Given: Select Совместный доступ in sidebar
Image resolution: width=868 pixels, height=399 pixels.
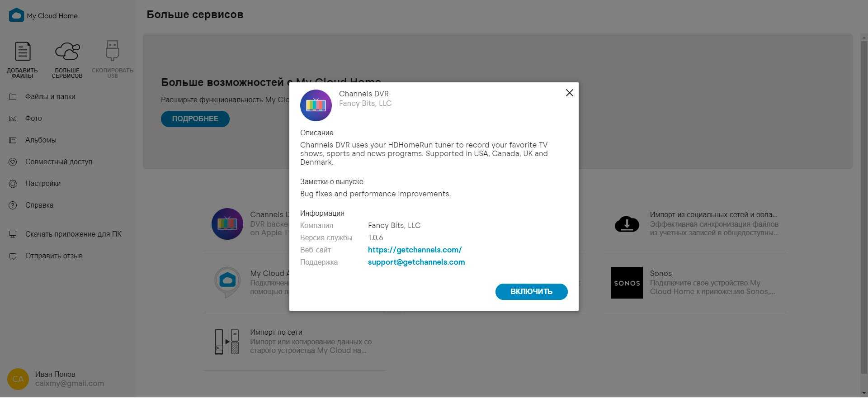Looking at the screenshot, I should click(x=59, y=162).
